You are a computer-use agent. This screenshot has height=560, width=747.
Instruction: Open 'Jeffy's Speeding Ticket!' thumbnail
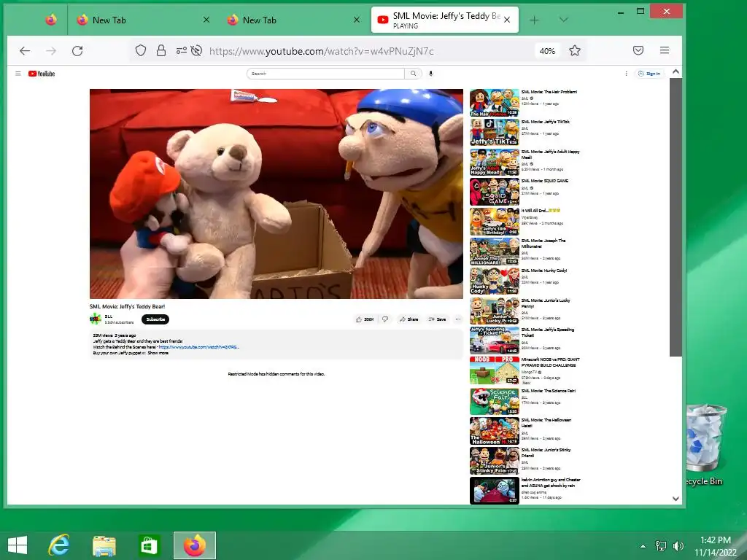(494, 340)
